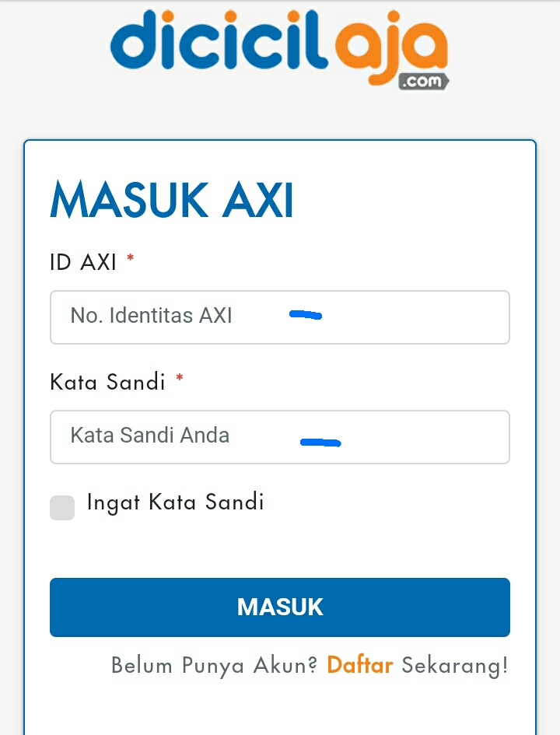This screenshot has width=560, height=735.
Task: Open the Daftar registration link
Action: [359, 666]
